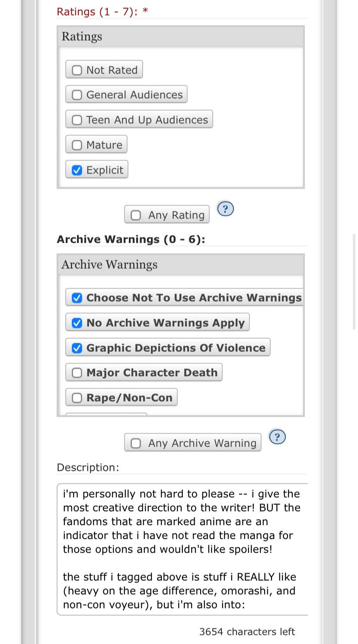Open help icon beside Any Archive Warning

click(x=277, y=437)
